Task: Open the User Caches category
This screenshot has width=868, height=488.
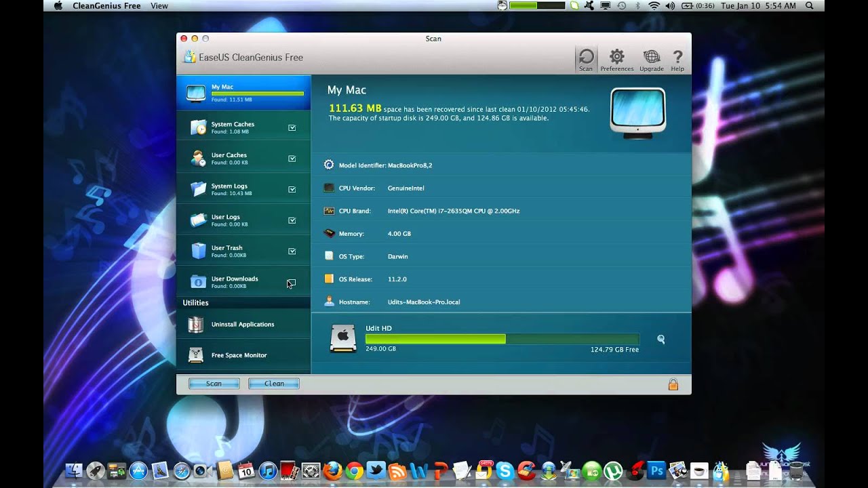Action: [x=243, y=159]
